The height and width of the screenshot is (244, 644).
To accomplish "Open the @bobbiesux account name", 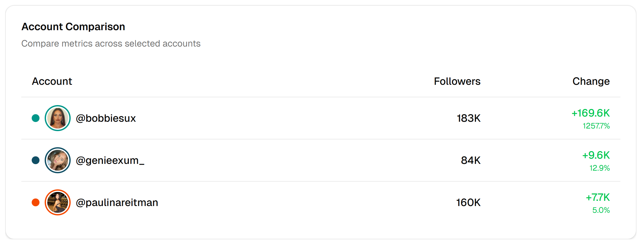I will pyautogui.click(x=106, y=118).
